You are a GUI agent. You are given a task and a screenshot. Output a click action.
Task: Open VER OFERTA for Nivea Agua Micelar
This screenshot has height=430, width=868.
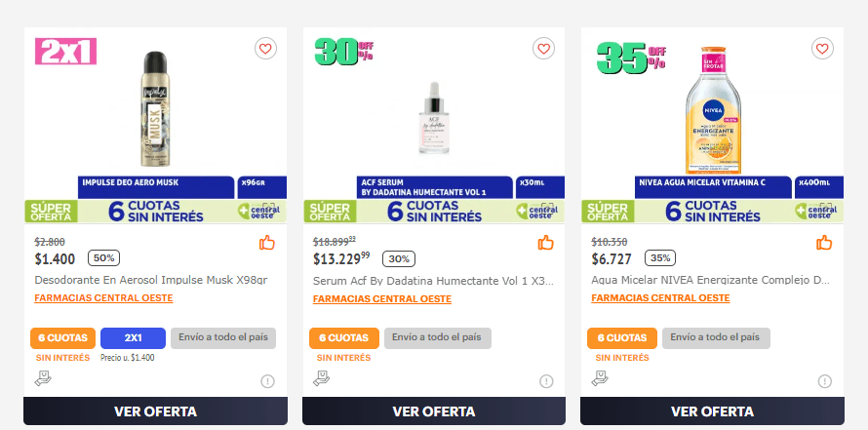(713, 411)
